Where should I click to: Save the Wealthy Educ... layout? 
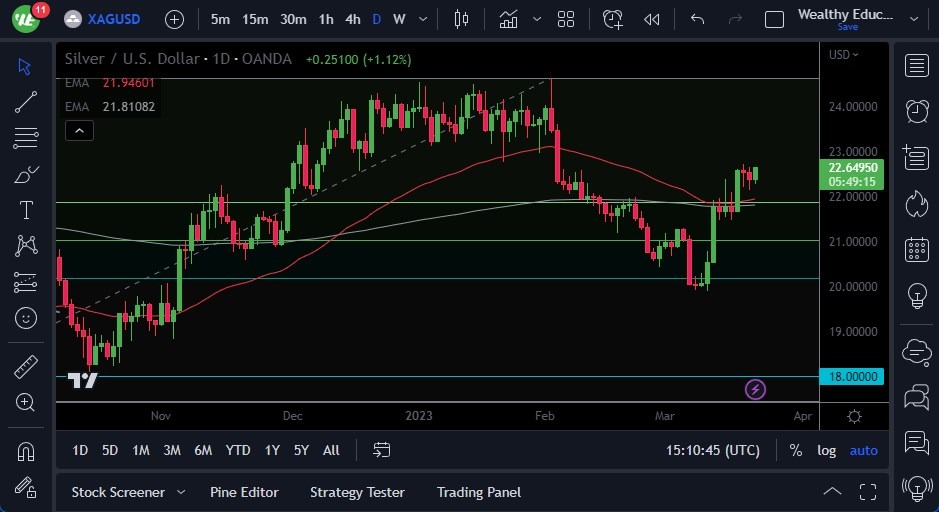(847, 27)
